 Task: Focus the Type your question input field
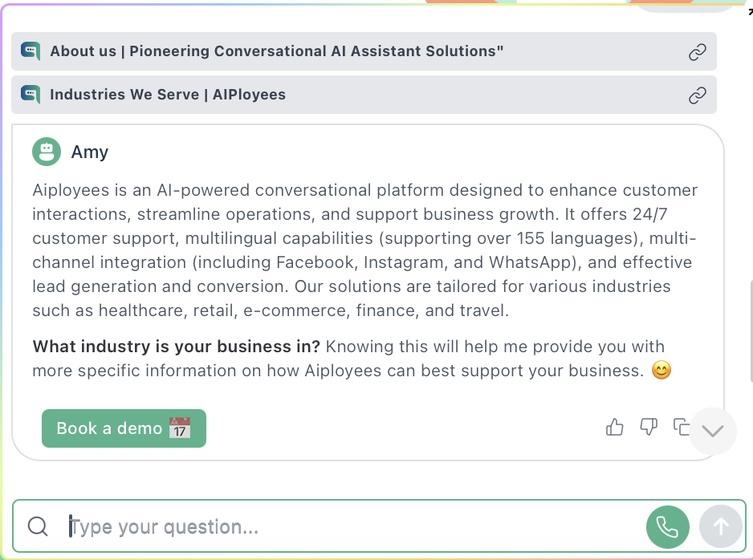(x=353, y=527)
